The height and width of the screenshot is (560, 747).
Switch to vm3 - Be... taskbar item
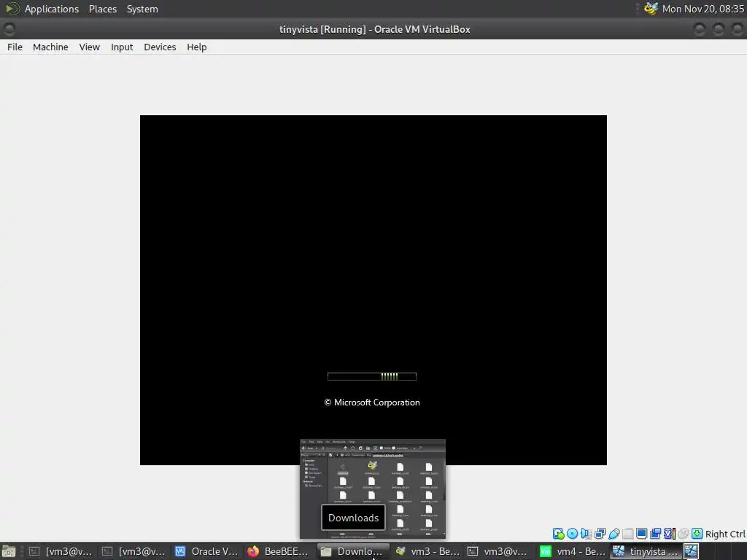pyautogui.click(x=427, y=551)
